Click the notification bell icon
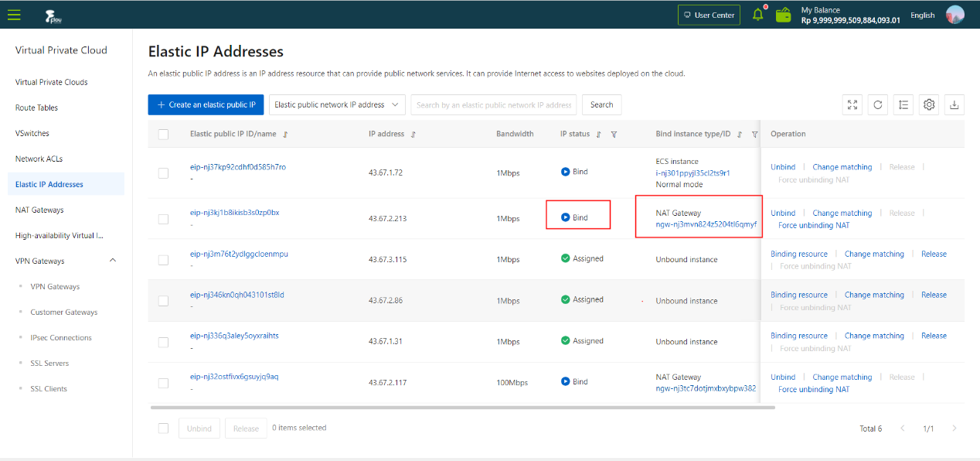Viewport: 980px width, 461px height. [x=758, y=15]
